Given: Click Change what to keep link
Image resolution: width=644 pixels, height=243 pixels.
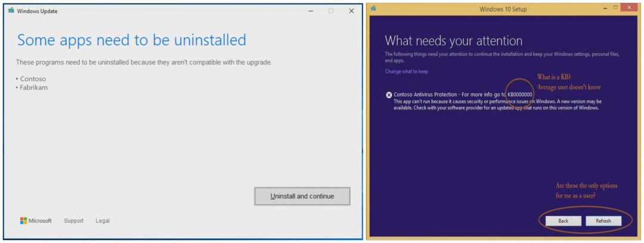Looking at the screenshot, I should click(x=407, y=72).
